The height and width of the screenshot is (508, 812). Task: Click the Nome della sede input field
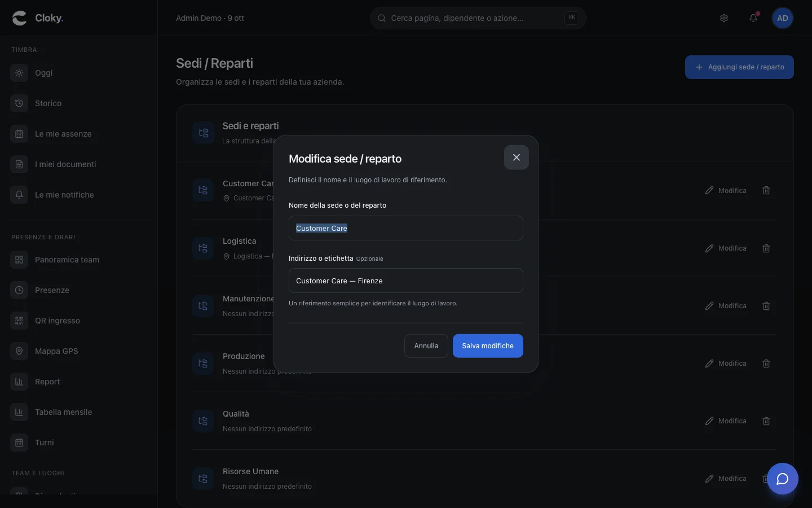point(406,228)
